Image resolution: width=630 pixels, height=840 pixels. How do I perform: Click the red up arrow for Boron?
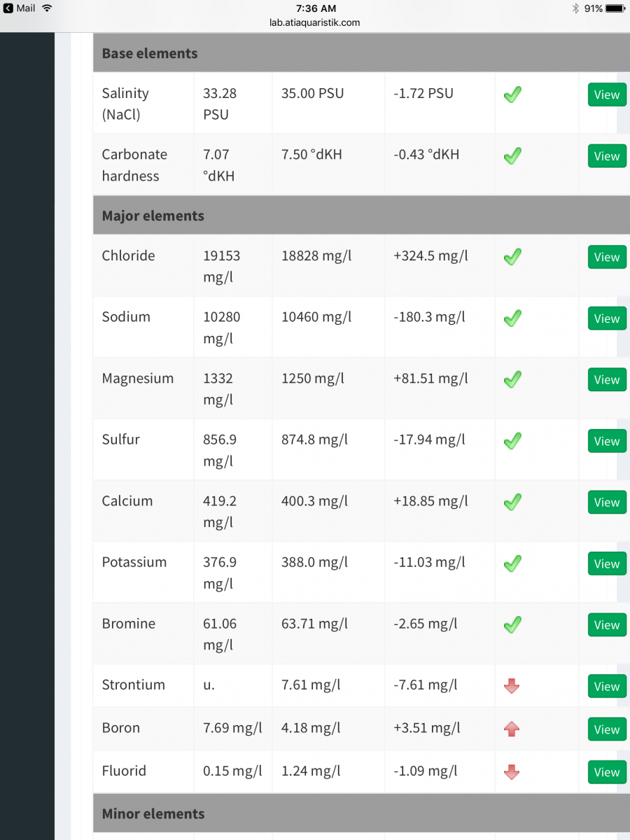[x=512, y=729]
